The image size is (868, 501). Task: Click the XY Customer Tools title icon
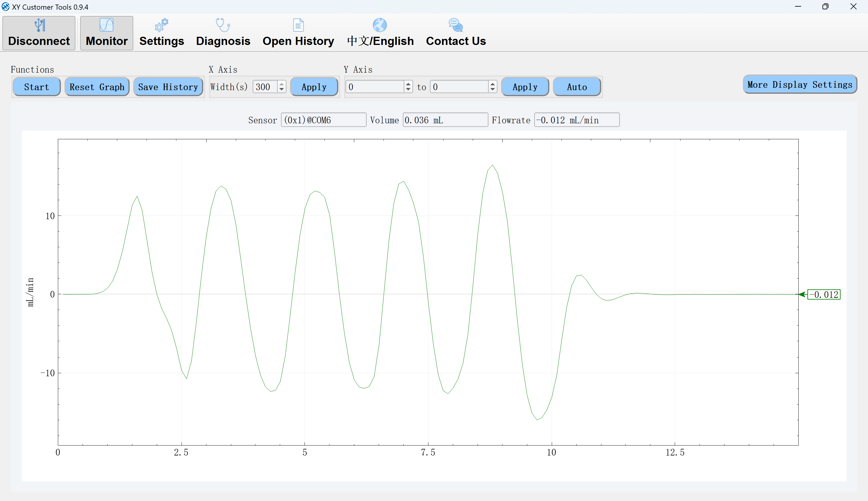click(x=5, y=7)
